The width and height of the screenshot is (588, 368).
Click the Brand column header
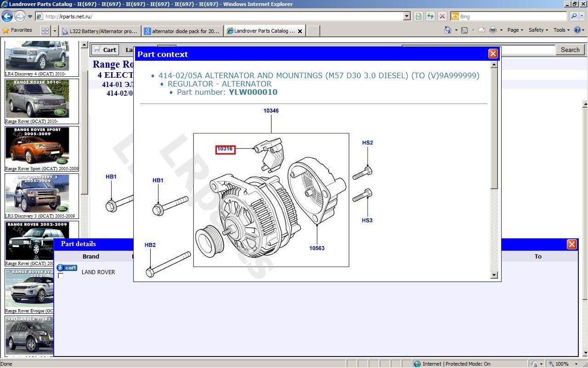click(x=91, y=257)
